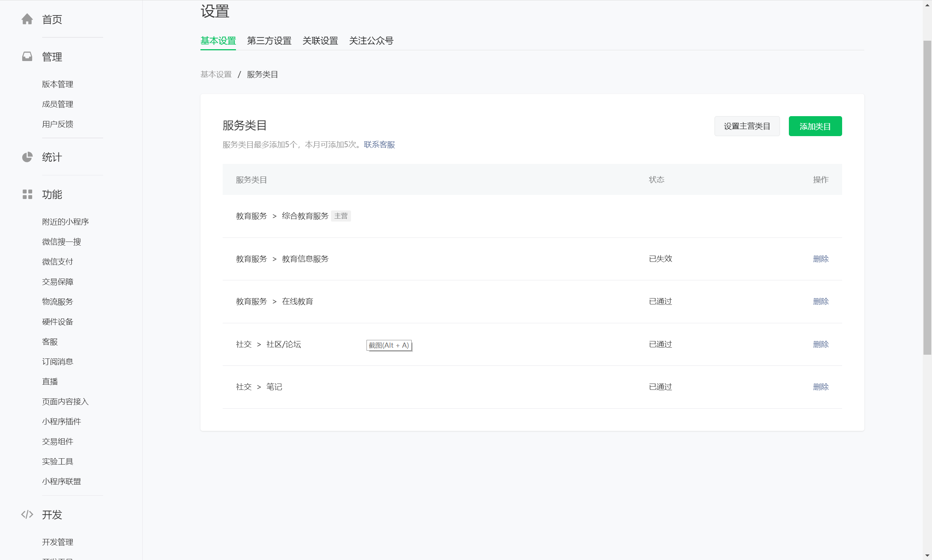932x560 pixels.
Task: Switch to the 关联设置 tab
Action: pyautogui.click(x=320, y=41)
